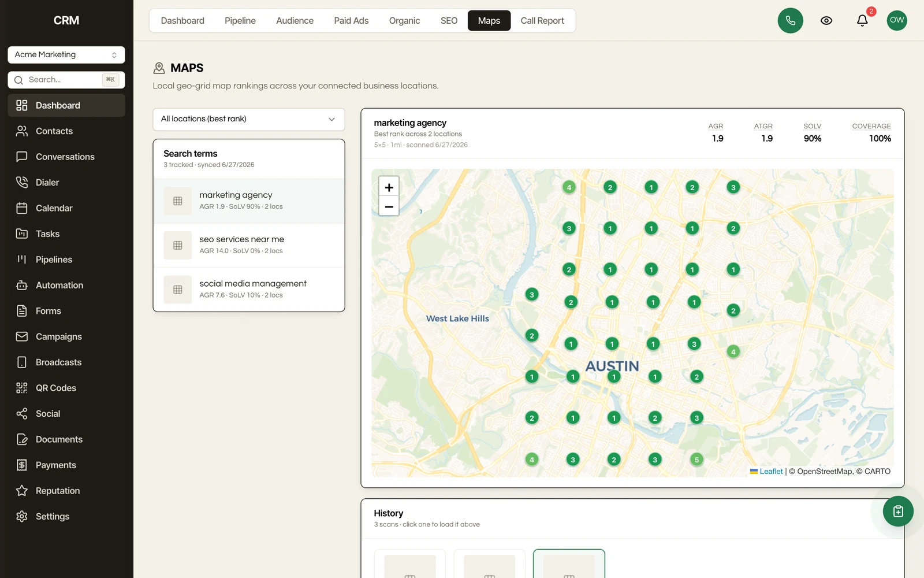The height and width of the screenshot is (578, 924).
Task: Open the notifications bell
Action: 862,21
